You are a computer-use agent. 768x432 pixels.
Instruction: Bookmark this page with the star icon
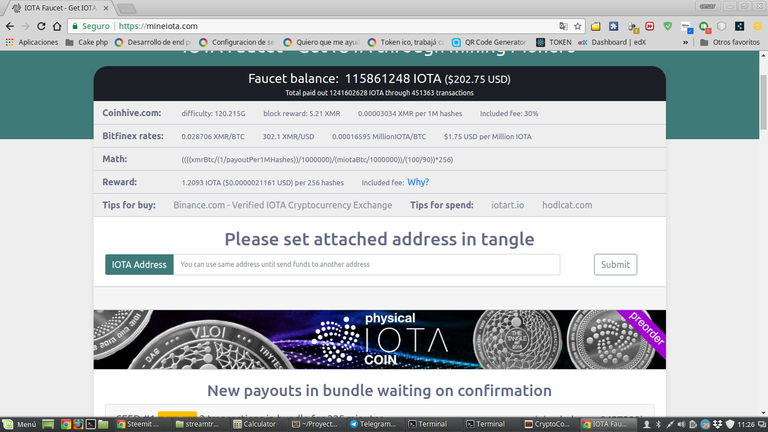point(577,26)
